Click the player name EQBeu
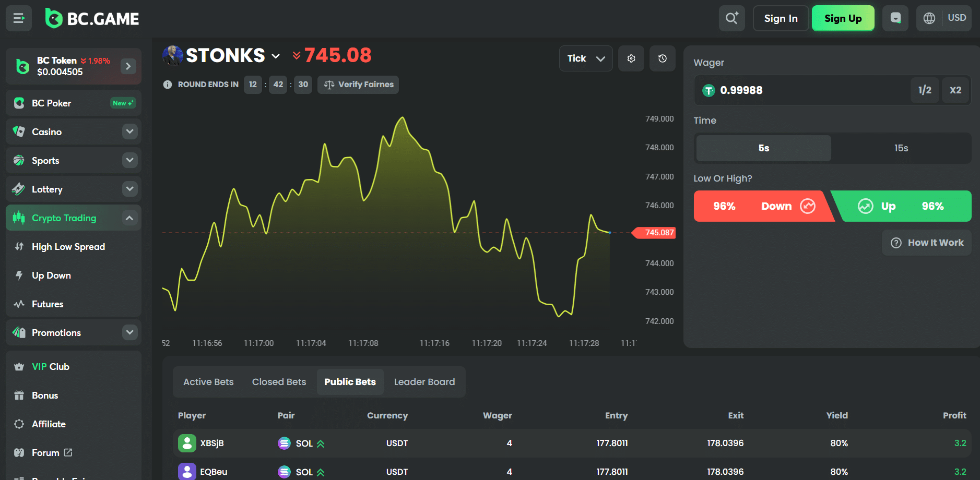Viewport: 980px width, 480px height. 214,472
